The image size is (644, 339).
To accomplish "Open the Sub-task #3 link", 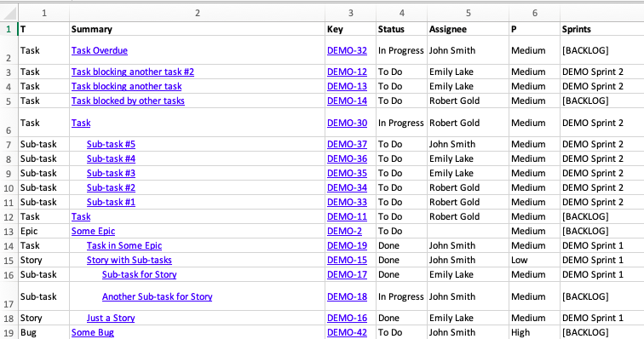I will [111, 173].
